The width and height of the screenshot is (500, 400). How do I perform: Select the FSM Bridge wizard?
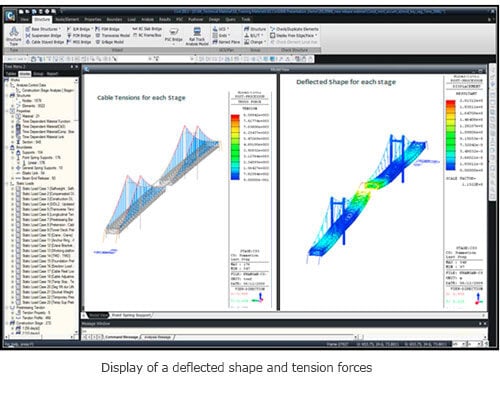107,29
